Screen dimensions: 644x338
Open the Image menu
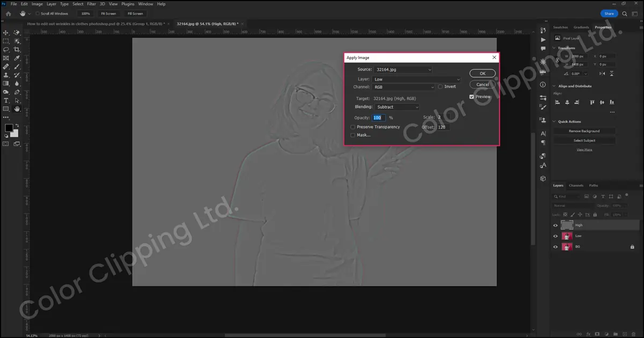pyautogui.click(x=37, y=4)
